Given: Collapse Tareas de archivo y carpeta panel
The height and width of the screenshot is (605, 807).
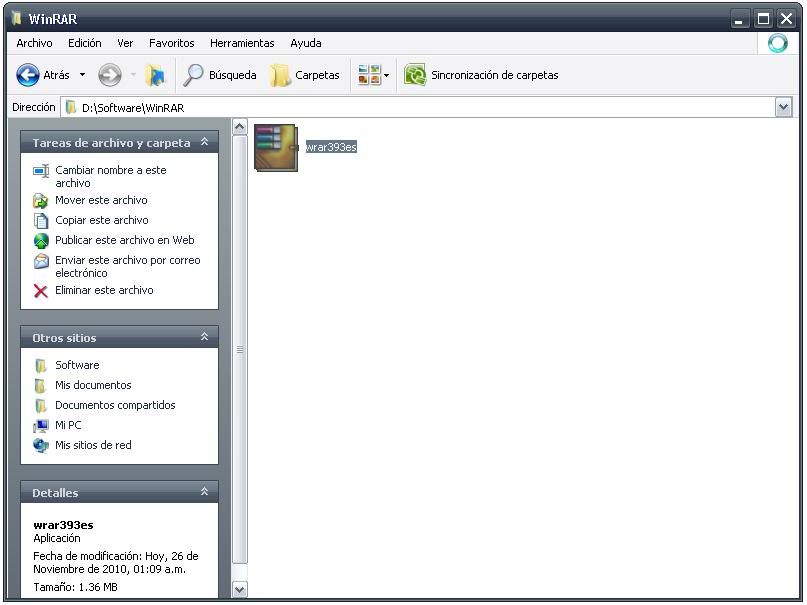Looking at the screenshot, I should [x=204, y=143].
